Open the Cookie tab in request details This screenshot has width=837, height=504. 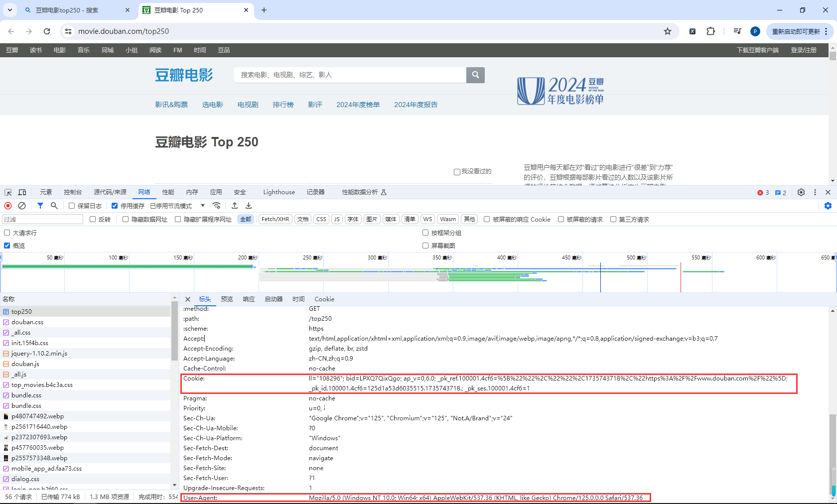point(324,299)
